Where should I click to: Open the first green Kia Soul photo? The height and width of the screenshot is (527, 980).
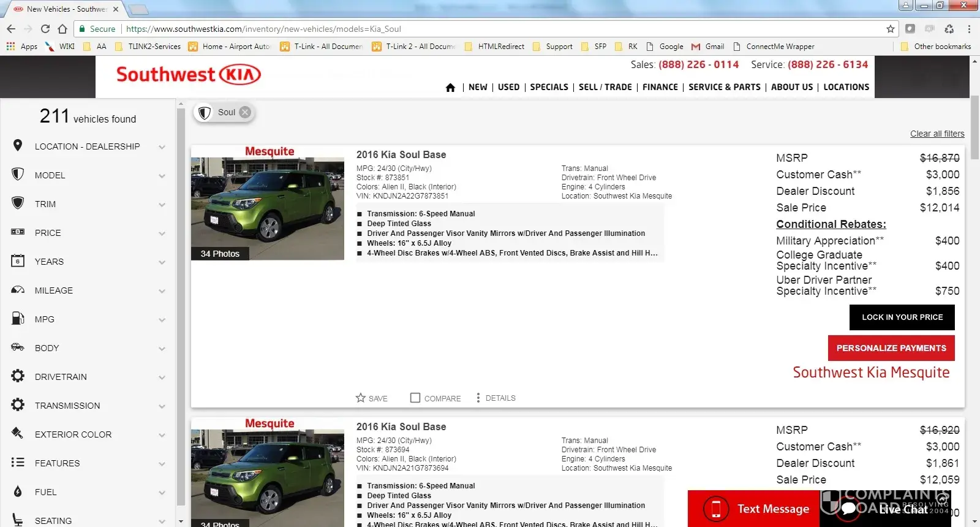(x=268, y=208)
